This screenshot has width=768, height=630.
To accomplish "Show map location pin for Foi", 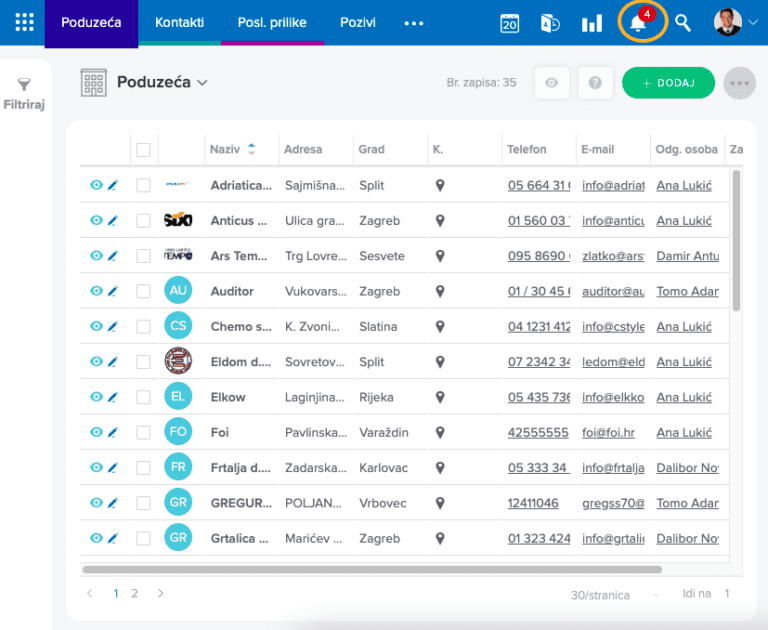I will point(440,432).
